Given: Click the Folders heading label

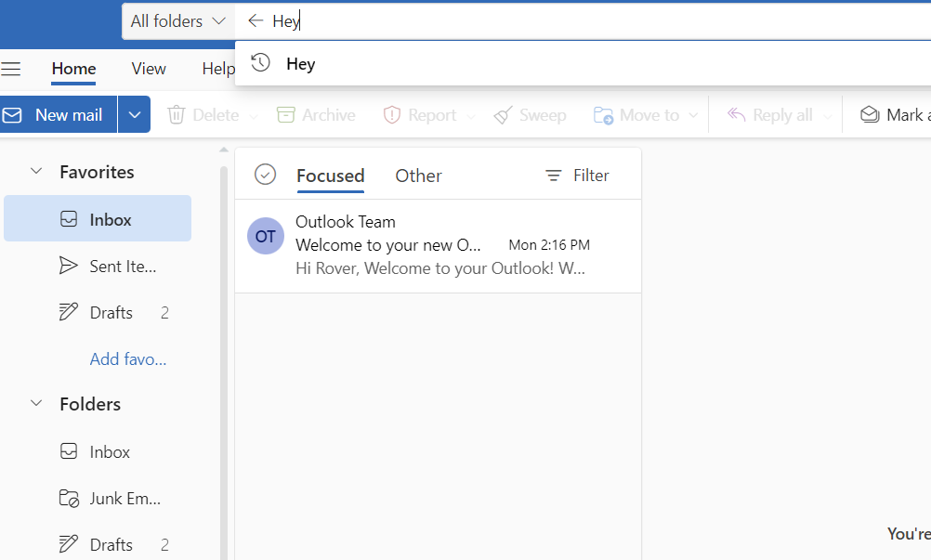Looking at the screenshot, I should [90, 404].
